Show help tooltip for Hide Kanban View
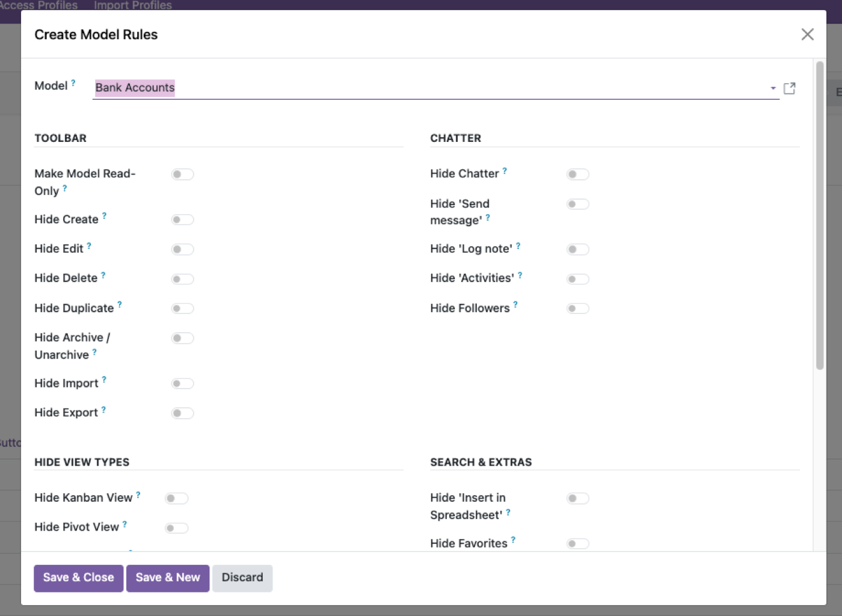The image size is (842, 616). tap(138, 494)
